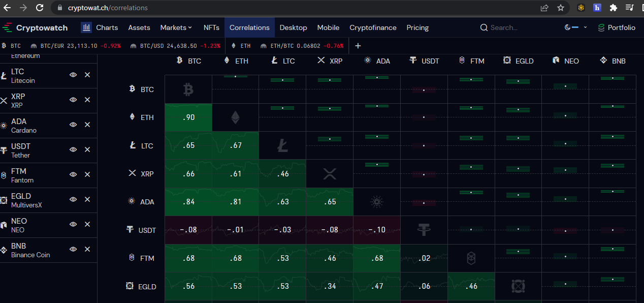Open the browser extensions puzzle icon
644x303 pixels.
(x=614, y=8)
